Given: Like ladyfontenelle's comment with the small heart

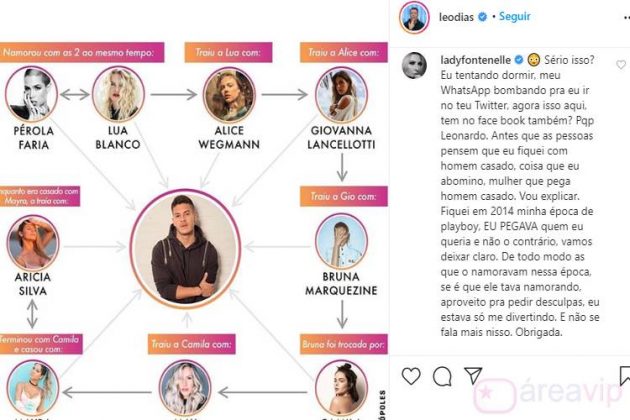Looking at the screenshot, I should point(621,64).
